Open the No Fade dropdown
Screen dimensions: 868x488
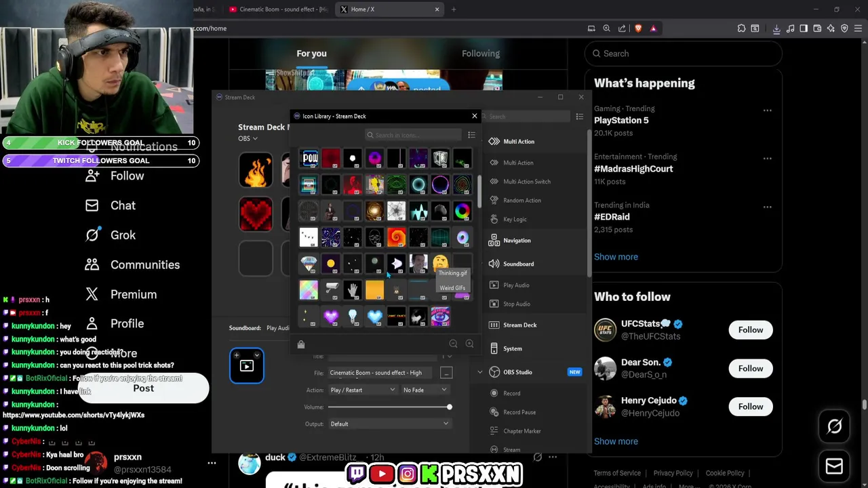click(425, 390)
